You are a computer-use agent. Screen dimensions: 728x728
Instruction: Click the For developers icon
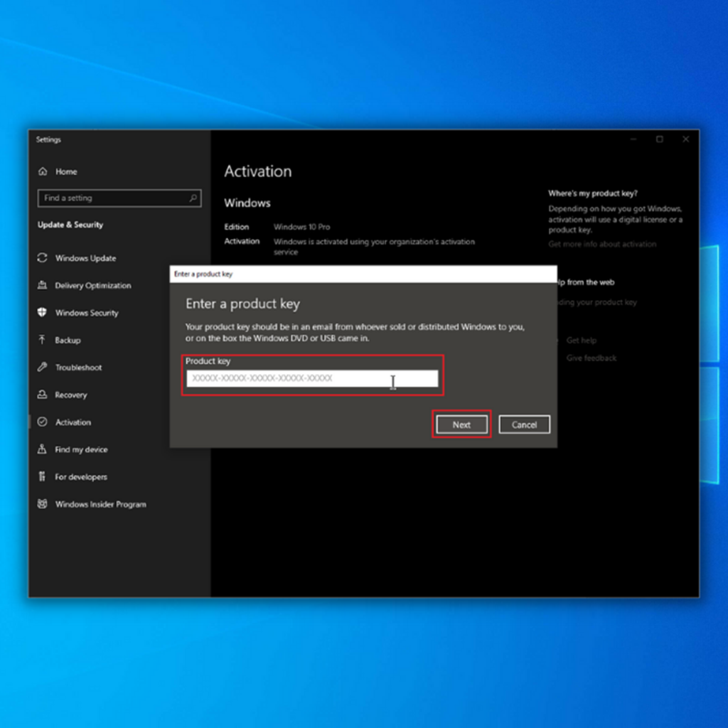[x=42, y=476]
